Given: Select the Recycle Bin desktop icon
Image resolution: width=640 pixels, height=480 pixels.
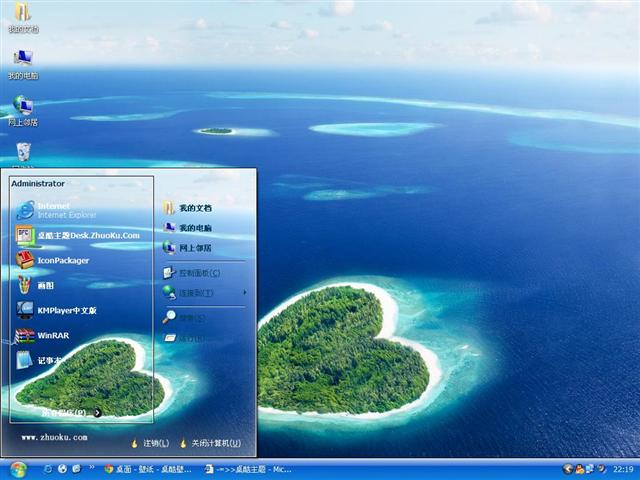Looking at the screenshot, I should 24,154.
